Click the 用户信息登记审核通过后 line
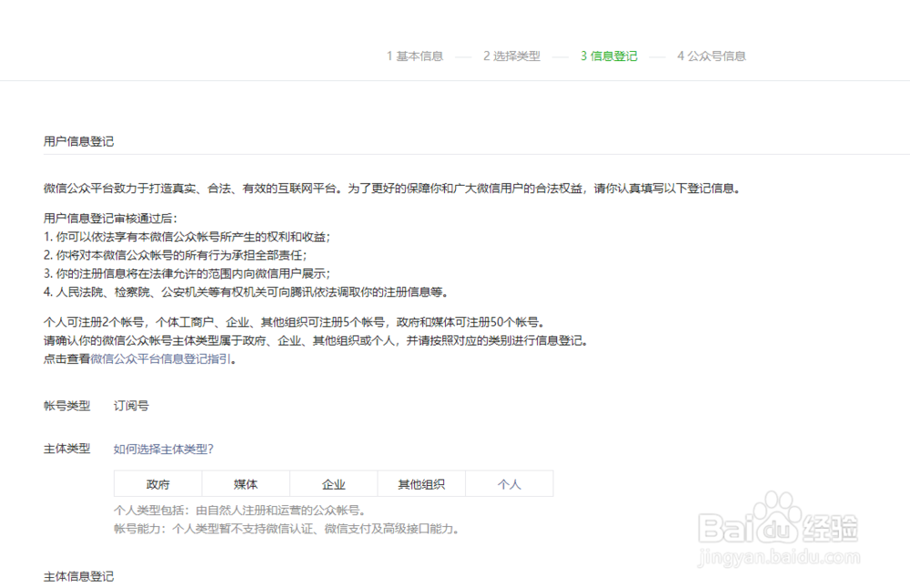Screen dimensions: 910x588 point(110,218)
